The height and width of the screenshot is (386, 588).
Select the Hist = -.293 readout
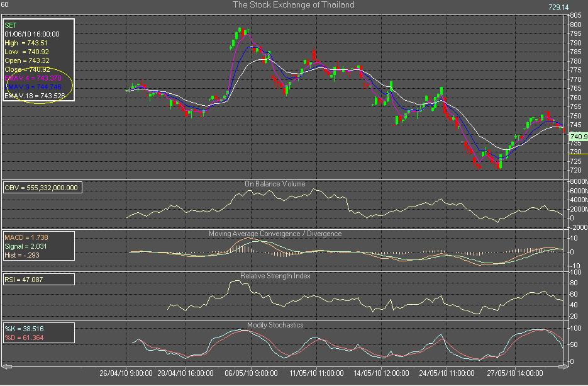click(x=22, y=255)
